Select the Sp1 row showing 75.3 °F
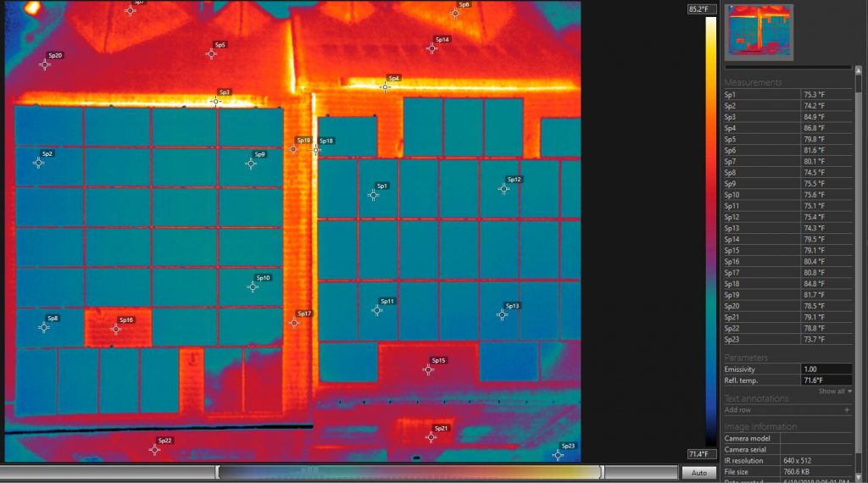Viewport: 868px width, 483px height. click(x=787, y=95)
